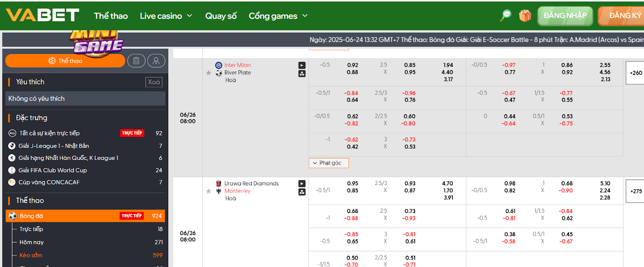
Task: Favorite the Inter Milan vs River Plate match star
Action: [208, 73]
